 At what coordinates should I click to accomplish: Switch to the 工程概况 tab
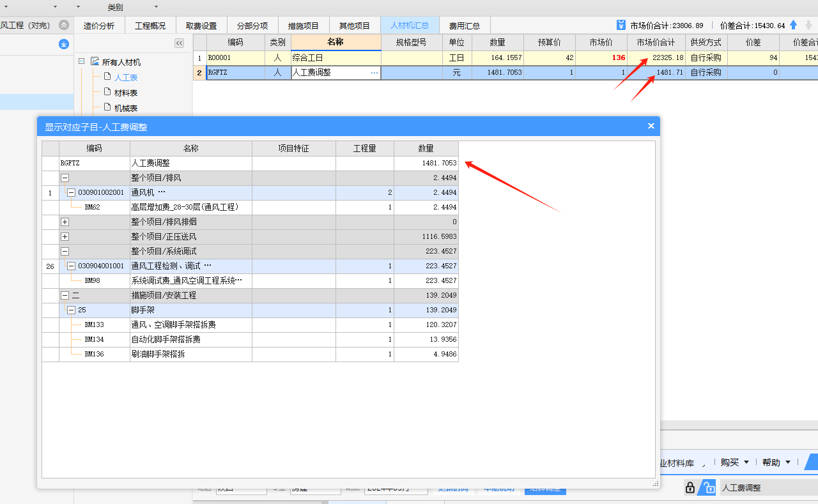(150, 26)
